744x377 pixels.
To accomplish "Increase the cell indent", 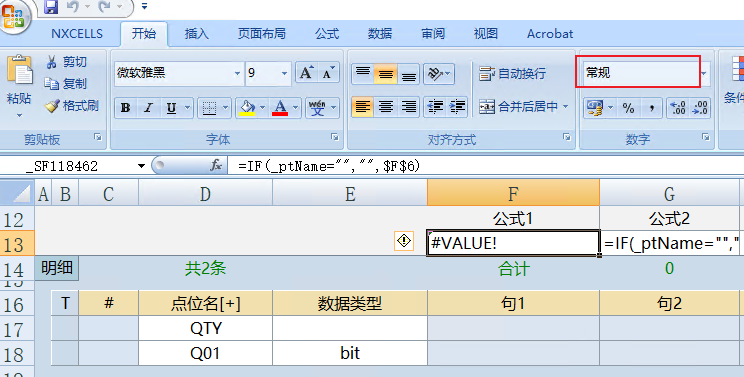I will (x=457, y=107).
